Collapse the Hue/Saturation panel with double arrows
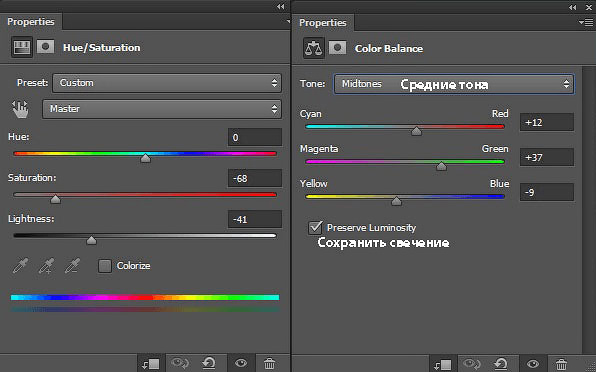This screenshot has height=372, width=596. (281, 6)
